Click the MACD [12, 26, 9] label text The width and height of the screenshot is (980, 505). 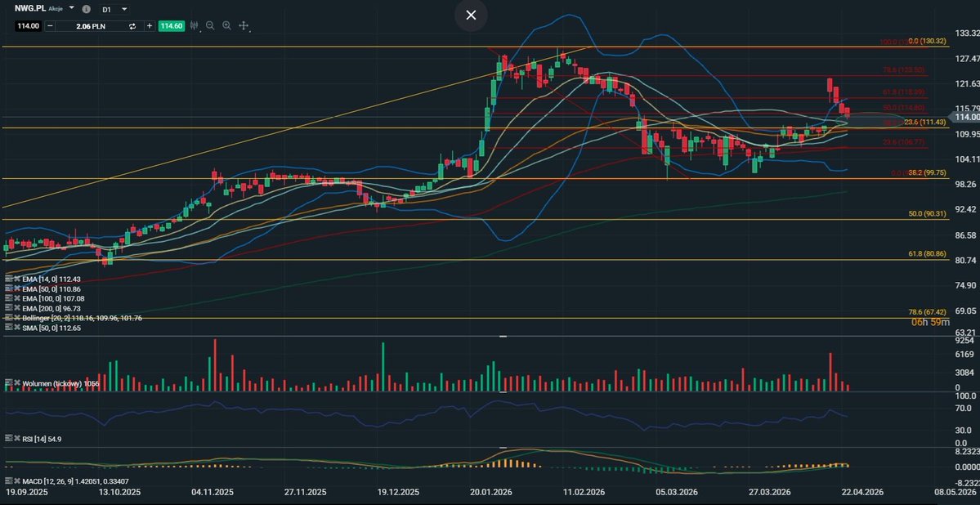coord(75,481)
